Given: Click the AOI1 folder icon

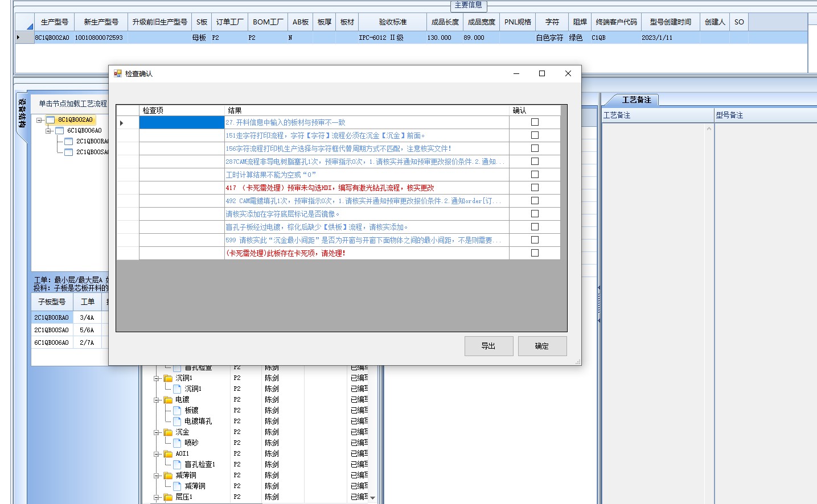Looking at the screenshot, I should click(169, 454).
